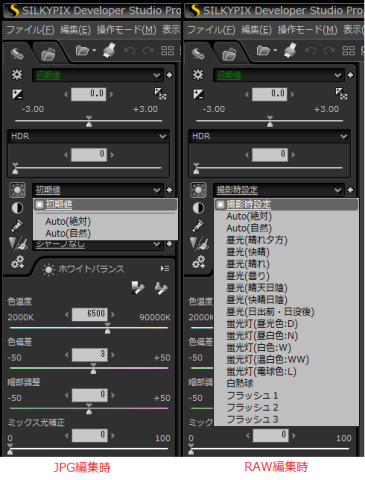Image resolution: width=365 pixels, height=480 pixels.
Task: Click the exposure value 0.0 field in right window
Action: (270, 94)
